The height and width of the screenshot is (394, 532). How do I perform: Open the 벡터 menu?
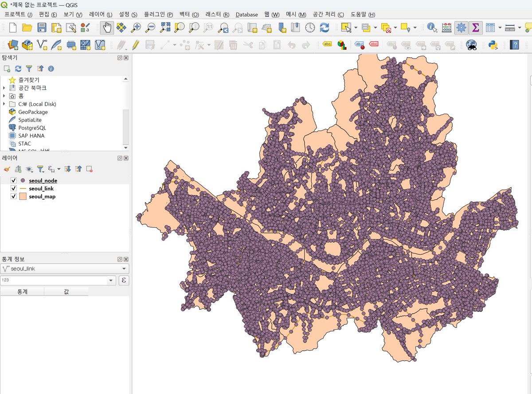[189, 15]
